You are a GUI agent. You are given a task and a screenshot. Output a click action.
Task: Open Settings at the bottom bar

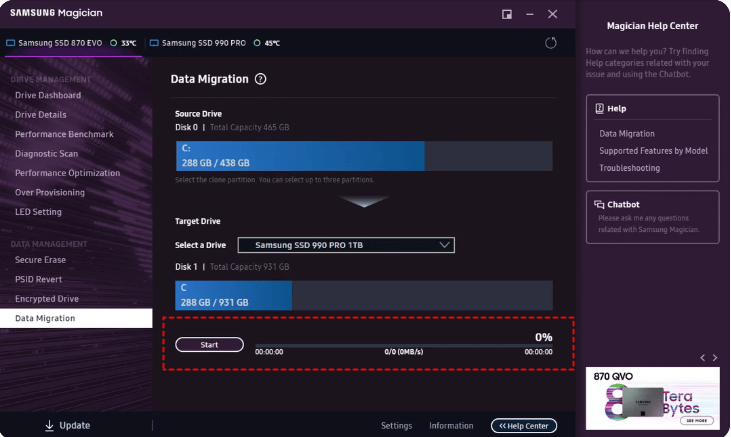click(396, 426)
